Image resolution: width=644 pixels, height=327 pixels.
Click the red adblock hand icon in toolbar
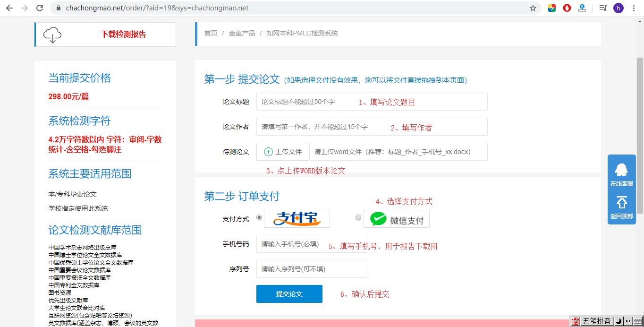coord(567,8)
